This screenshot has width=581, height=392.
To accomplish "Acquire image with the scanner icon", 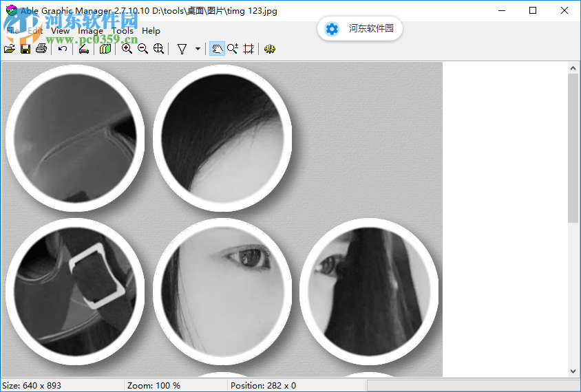I will coord(84,49).
